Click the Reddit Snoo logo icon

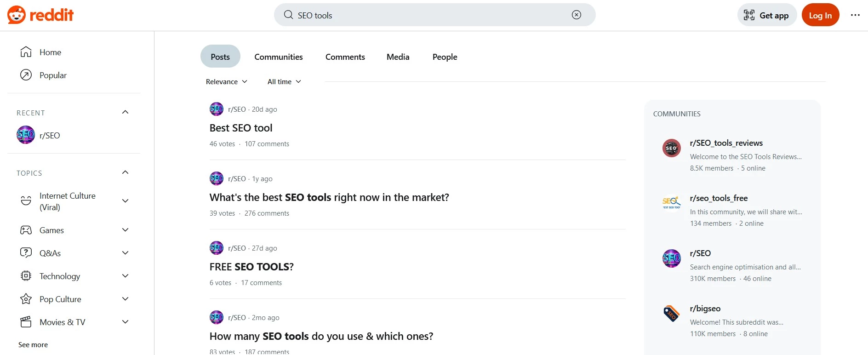click(x=17, y=15)
